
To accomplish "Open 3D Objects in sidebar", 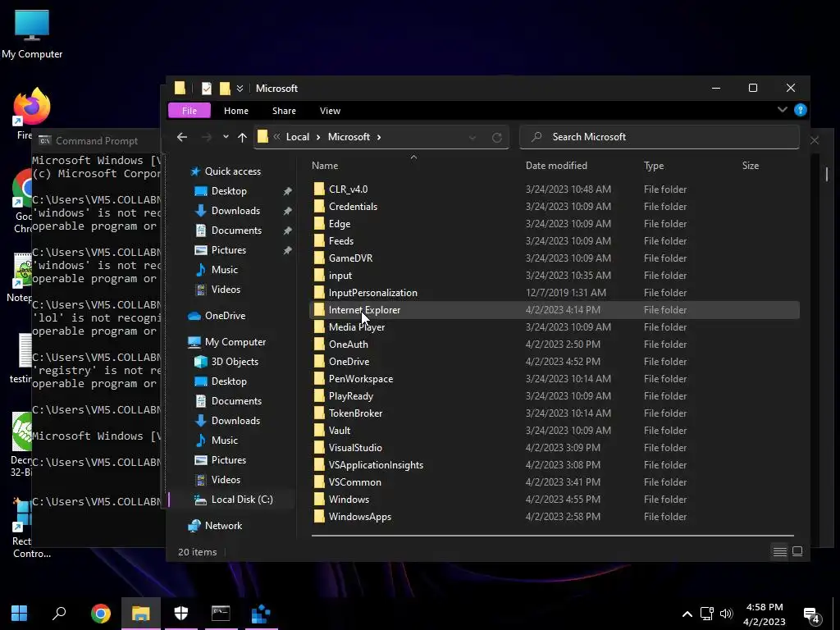I will pos(226,362).
